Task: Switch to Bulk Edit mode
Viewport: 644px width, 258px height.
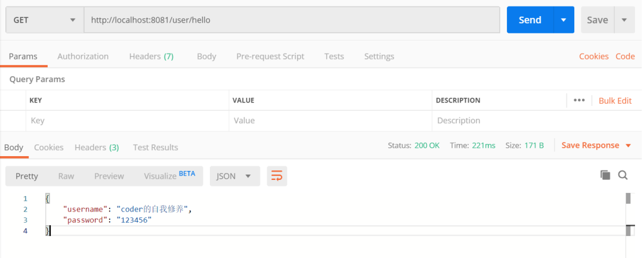Action: pyautogui.click(x=615, y=101)
